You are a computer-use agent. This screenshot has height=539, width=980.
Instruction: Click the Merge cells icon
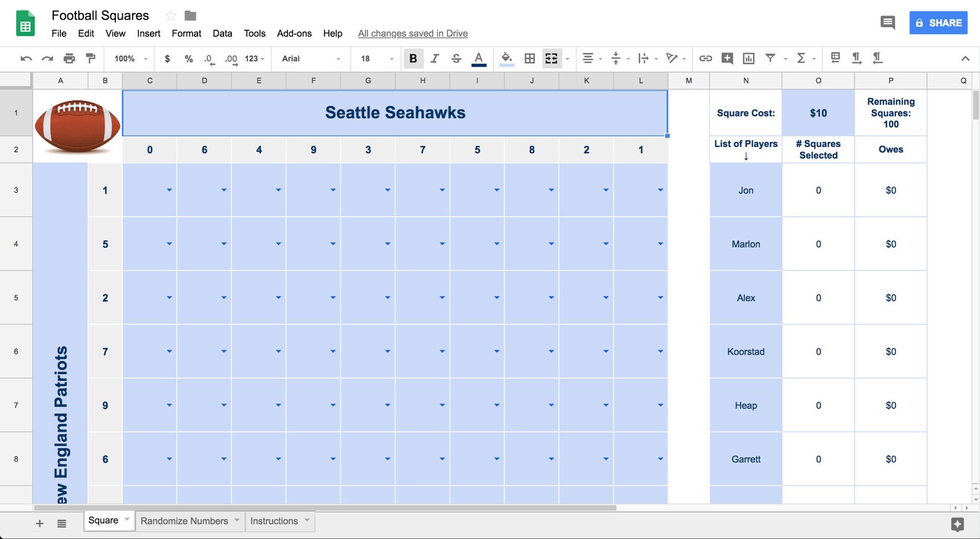click(x=551, y=59)
